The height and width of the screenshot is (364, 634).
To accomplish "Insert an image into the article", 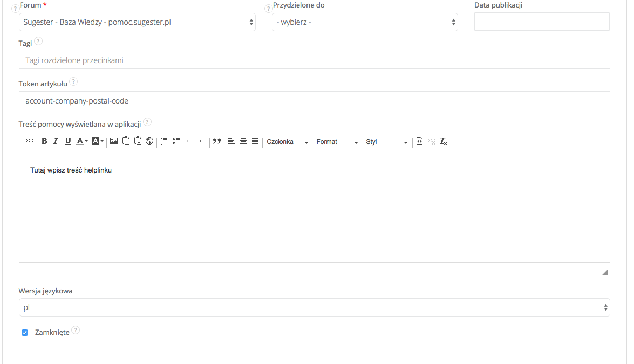I will tap(113, 141).
